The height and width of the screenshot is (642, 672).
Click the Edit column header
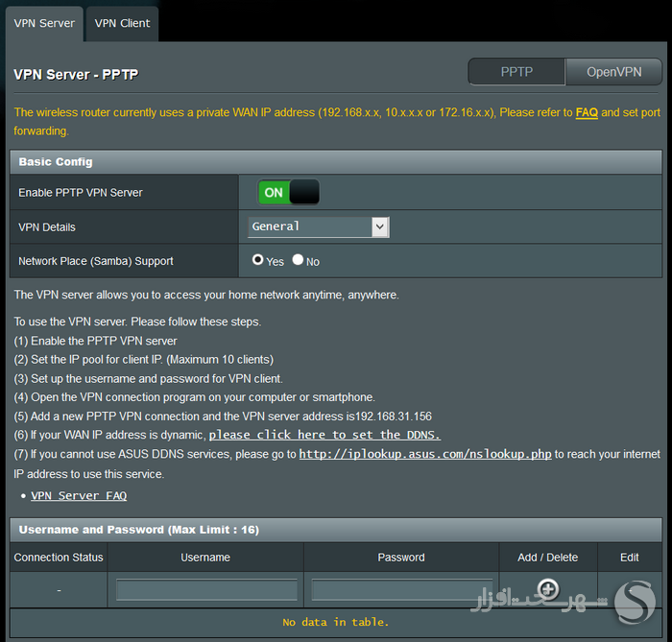(x=630, y=558)
